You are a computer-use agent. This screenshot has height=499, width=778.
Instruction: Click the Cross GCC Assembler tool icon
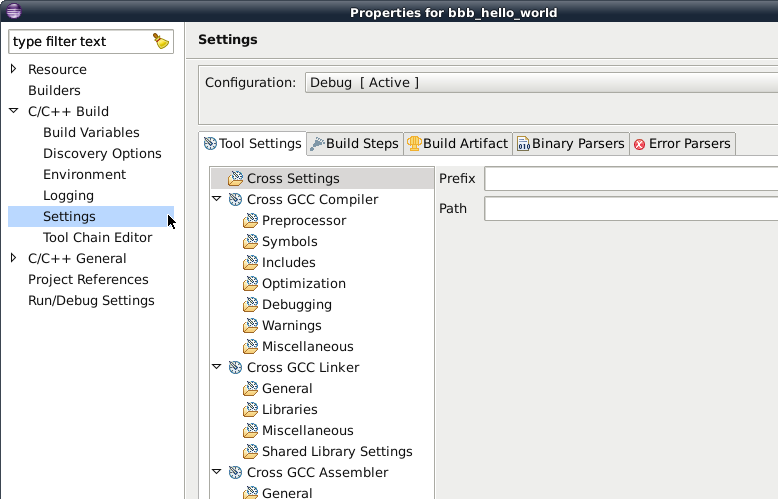pyautogui.click(x=235, y=472)
